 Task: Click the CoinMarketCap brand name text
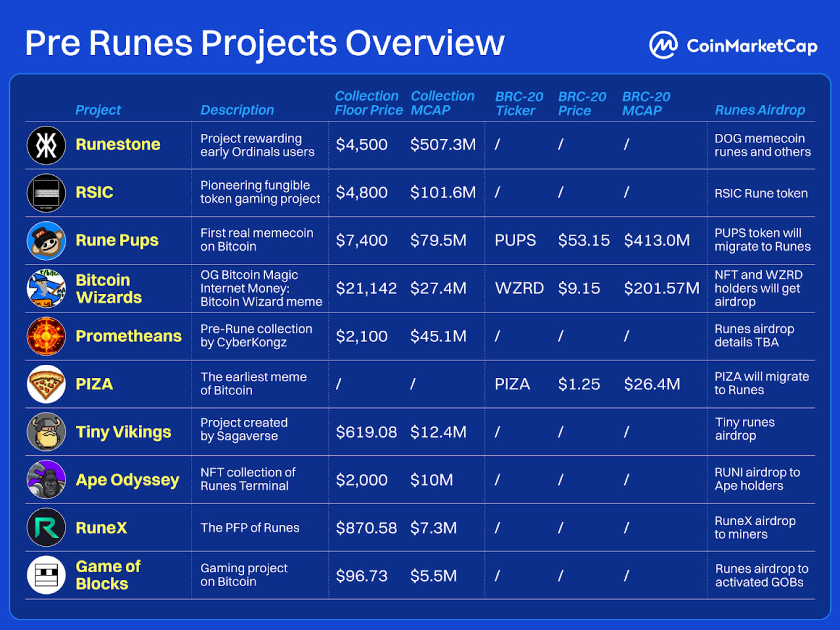[x=752, y=46]
